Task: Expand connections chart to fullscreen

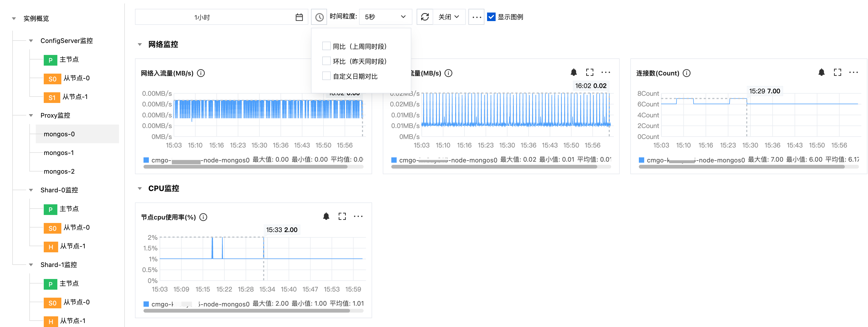Action: click(837, 72)
